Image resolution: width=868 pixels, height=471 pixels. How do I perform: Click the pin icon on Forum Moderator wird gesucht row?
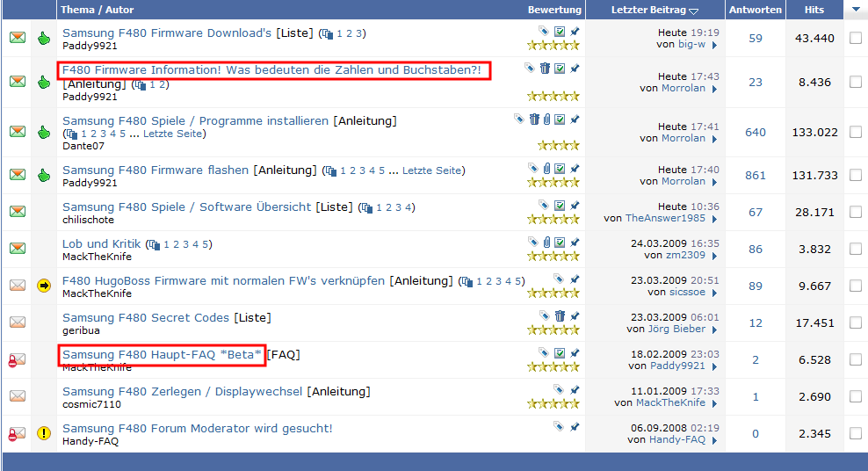(x=575, y=427)
